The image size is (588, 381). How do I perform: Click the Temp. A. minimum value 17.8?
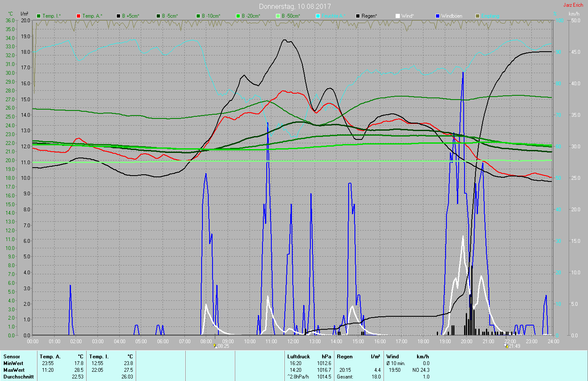coord(79,363)
